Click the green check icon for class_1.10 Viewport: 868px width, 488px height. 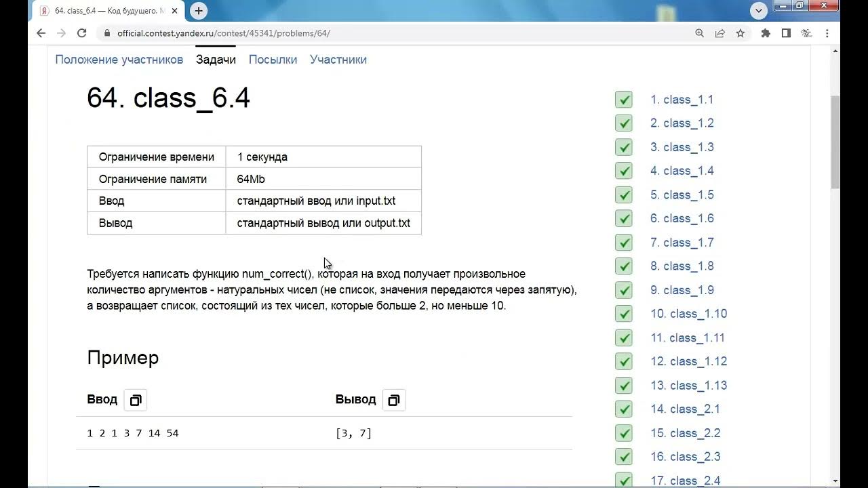624,314
